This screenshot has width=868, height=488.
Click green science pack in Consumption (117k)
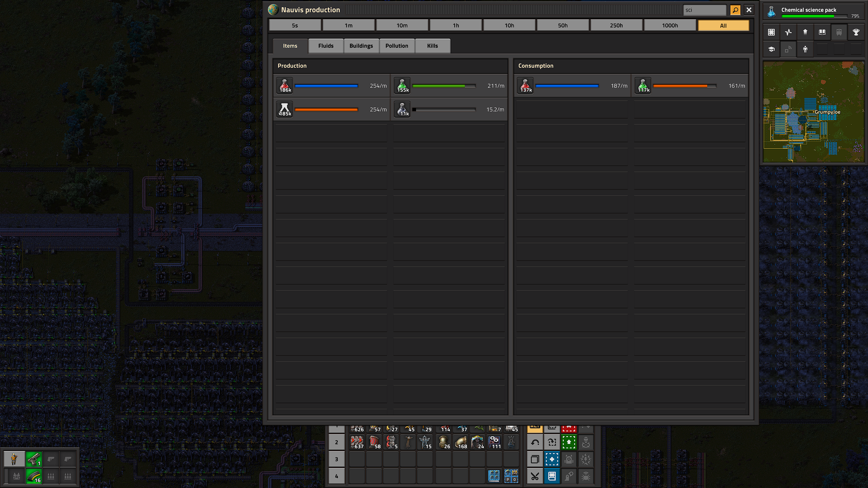click(x=643, y=86)
